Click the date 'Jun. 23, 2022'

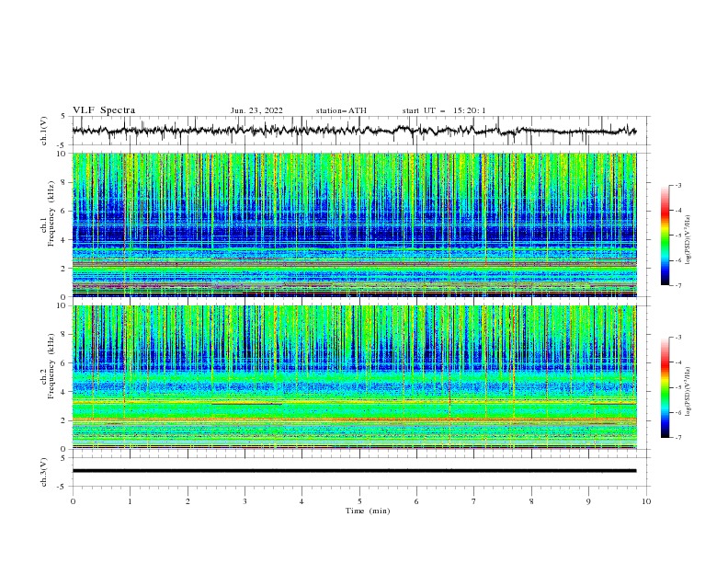(256, 110)
